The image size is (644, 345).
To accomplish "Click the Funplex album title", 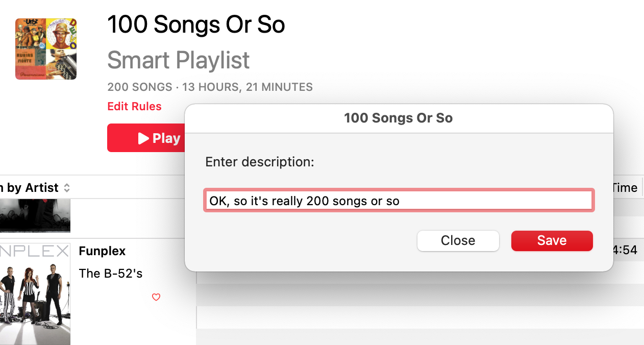I will pos(102,251).
